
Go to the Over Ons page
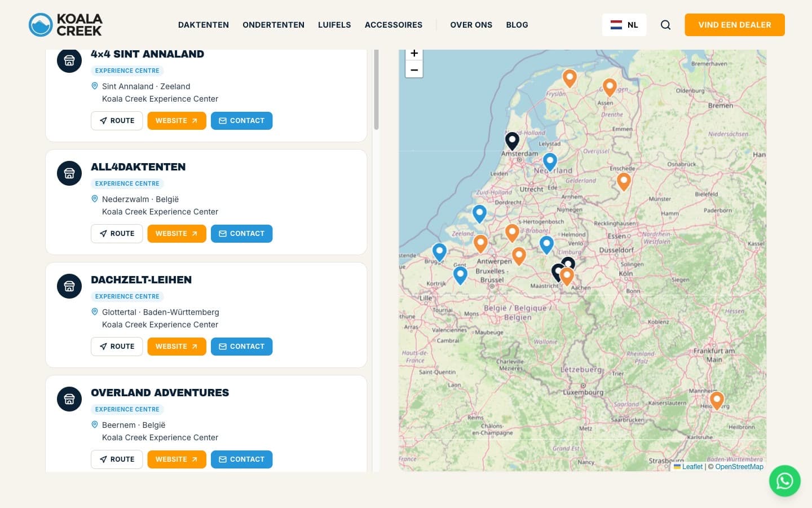point(471,25)
